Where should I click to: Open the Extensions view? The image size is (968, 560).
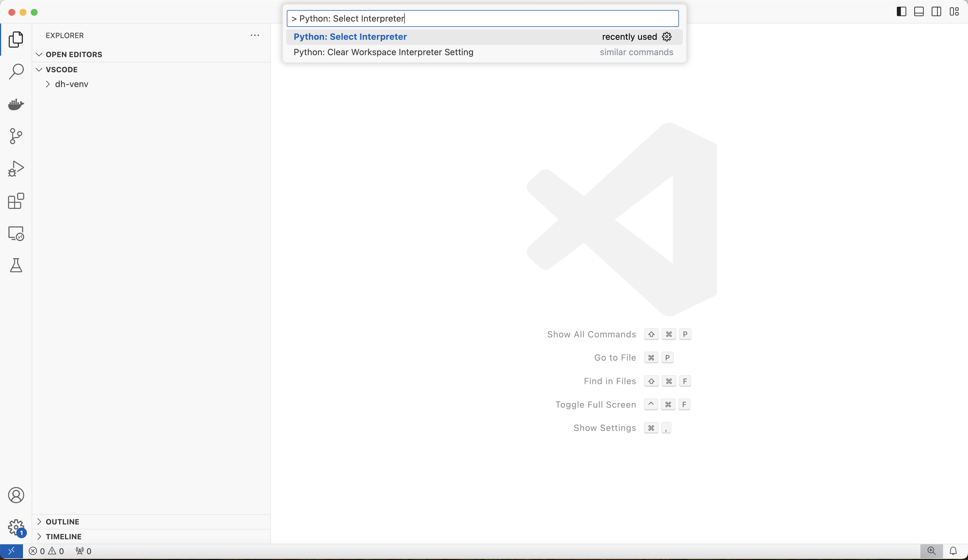[x=16, y=201]
